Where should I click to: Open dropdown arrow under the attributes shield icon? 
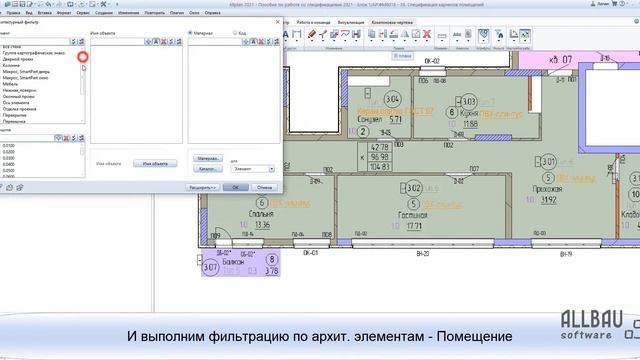(484, 42)
